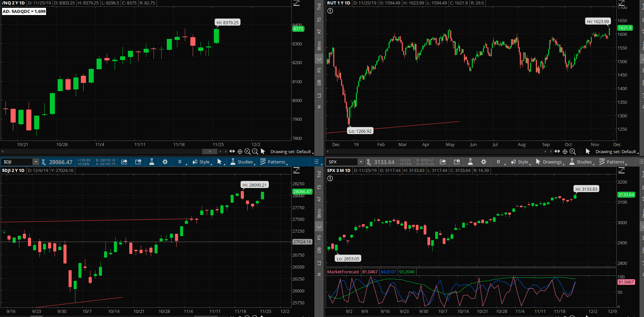This screenshot has width=644, height=317.
Task: Open the $DJI chart settings gear
Action: click(165, 162)
